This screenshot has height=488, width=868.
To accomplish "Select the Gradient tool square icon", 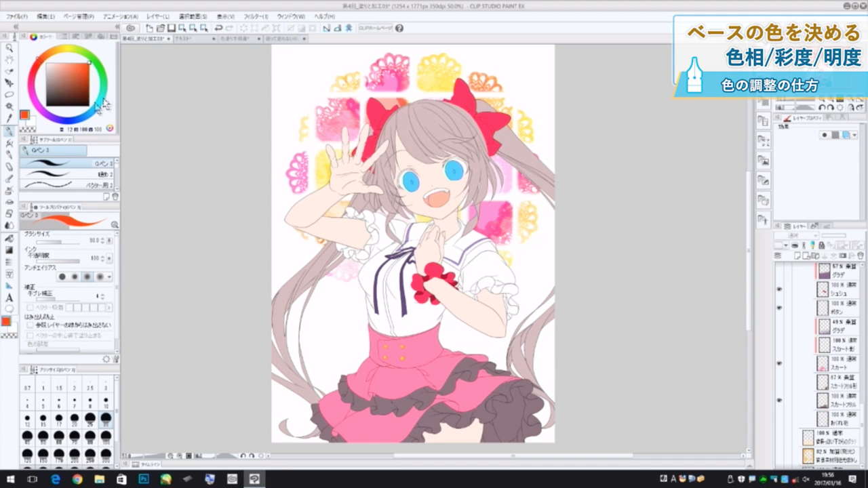I will [x=9, y=250].
